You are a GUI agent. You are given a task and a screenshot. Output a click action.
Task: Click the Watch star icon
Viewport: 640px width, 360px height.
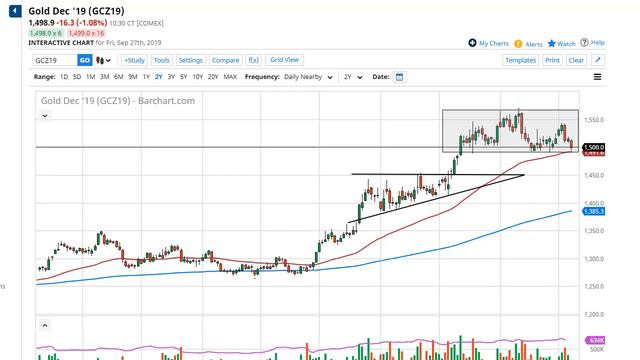tap(551, 43)
